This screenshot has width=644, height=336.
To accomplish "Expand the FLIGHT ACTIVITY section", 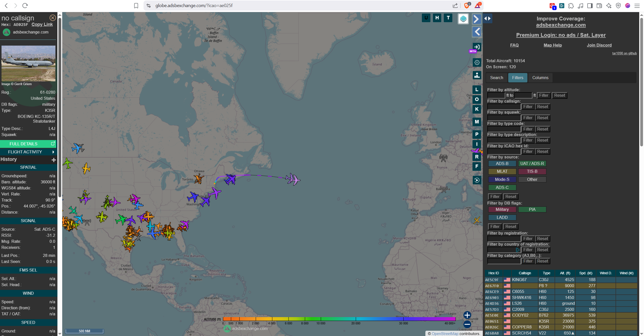I will (x=28, y=152).
